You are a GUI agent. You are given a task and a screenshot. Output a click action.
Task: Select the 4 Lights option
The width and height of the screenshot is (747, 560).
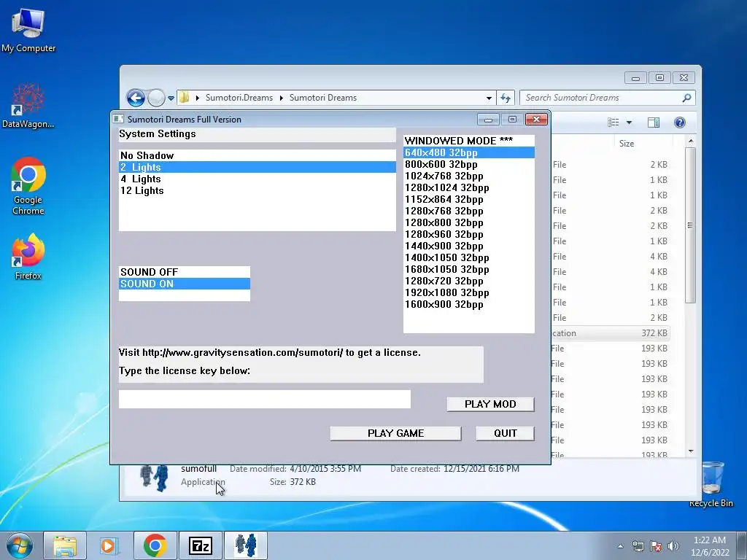tap(258, 179)
